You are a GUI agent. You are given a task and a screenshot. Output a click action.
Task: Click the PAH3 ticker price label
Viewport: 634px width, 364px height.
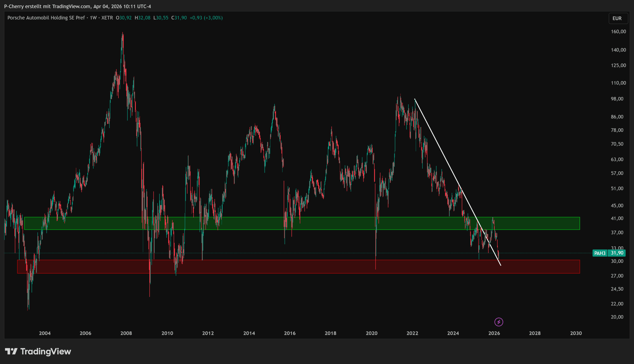[600, 253]
